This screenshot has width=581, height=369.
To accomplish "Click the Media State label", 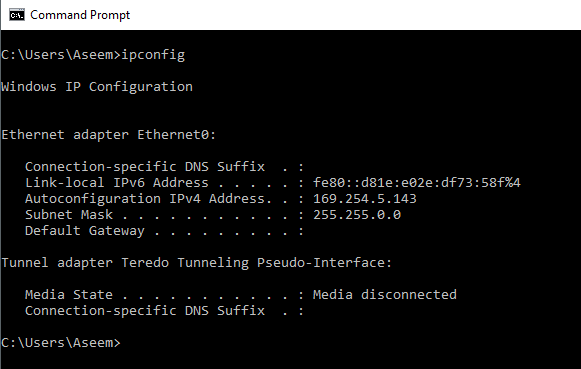I will click(x=69, y=295).
